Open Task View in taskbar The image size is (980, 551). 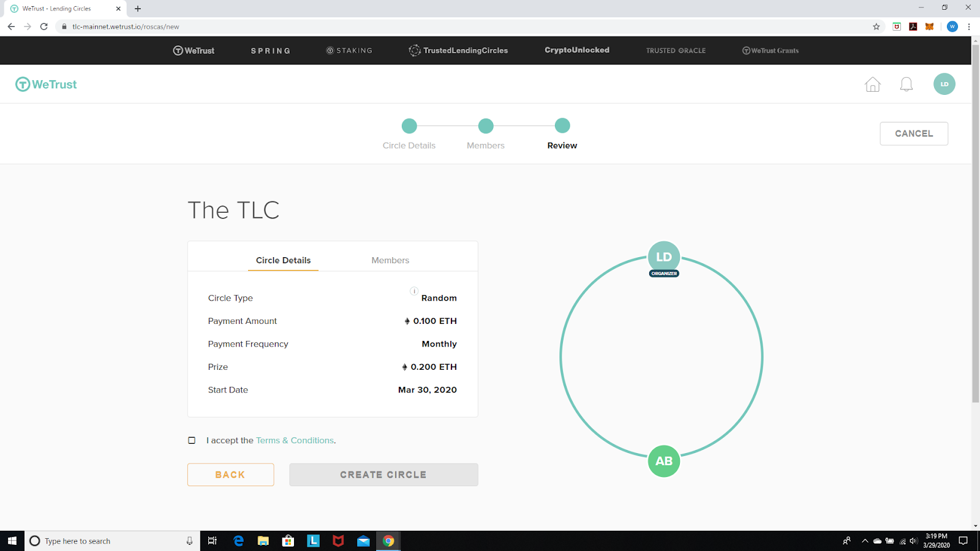coord(213,541)
